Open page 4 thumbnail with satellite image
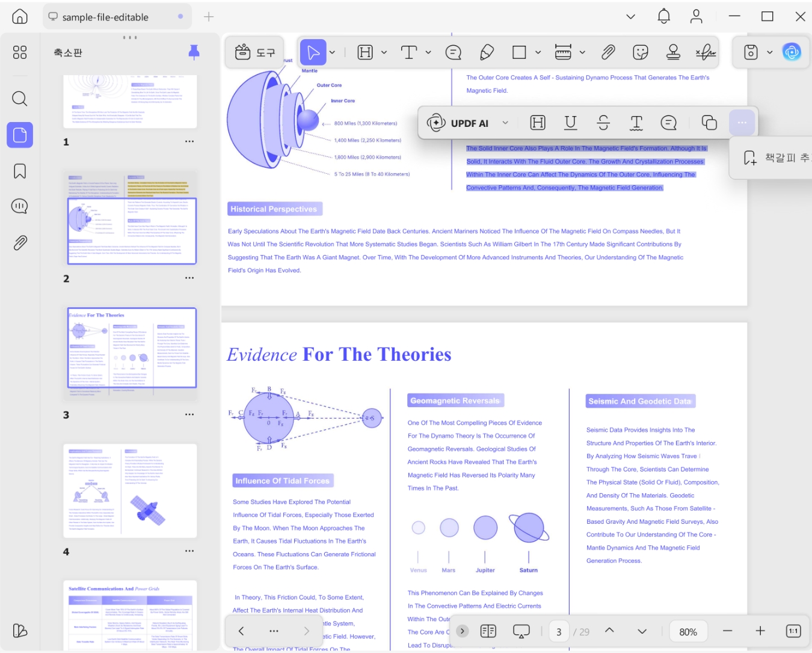Viewport: 812px width, 653px height. (x=130, y=491)
